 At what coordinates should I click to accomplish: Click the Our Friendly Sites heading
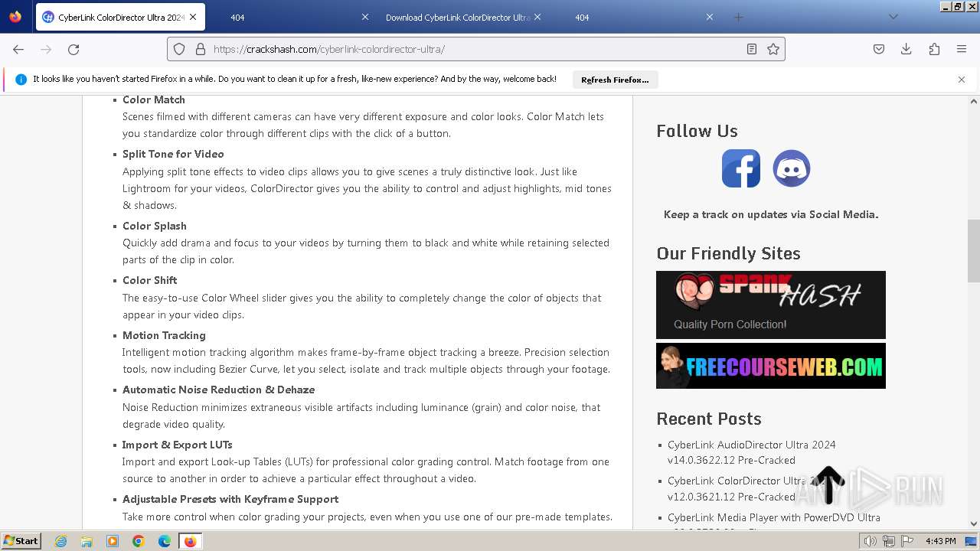click(728, 253)
